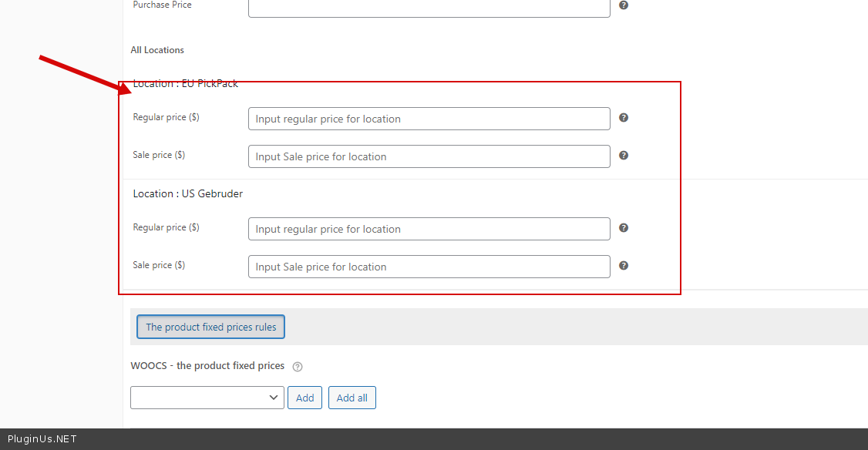The height and width of the screenshot is (450, 868).
Task: Click the Regular price label under EU PickPack
Action: [166, 117]
